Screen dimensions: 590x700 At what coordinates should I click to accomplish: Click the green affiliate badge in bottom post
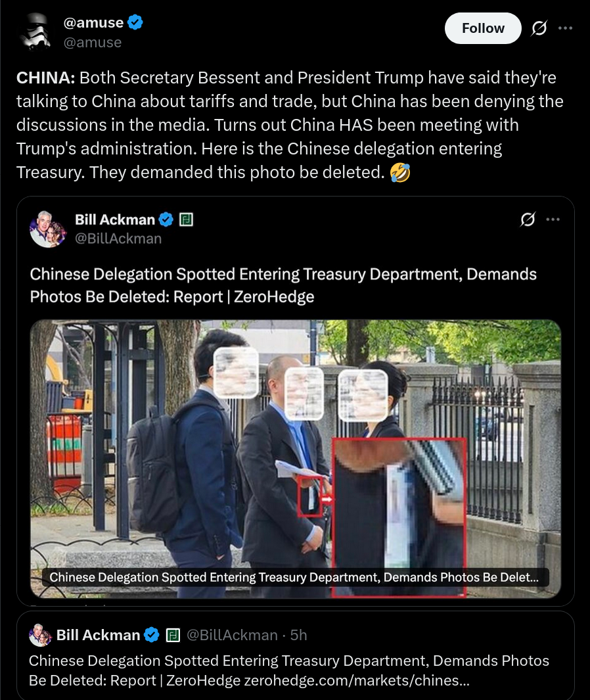click(173, 635)
